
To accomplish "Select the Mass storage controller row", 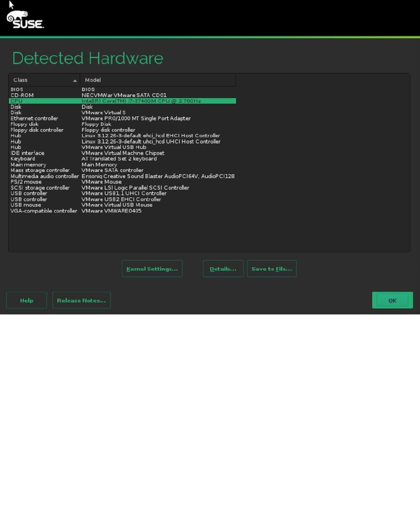I will 122,170.
